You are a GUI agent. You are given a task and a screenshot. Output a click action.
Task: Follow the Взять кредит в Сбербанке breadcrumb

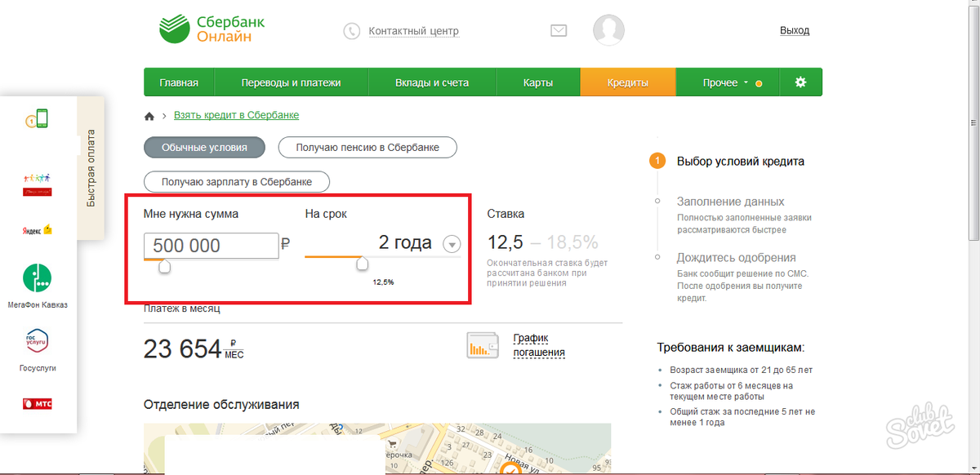(x=236, y=115)
